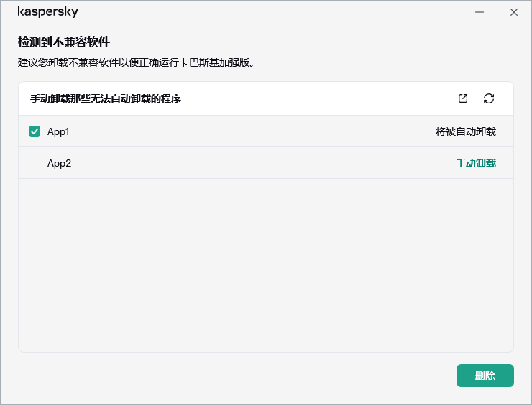The height and width of the screenshot is (405, 532).
Task: Click the 手动卸载那些无法自动卸载的程序 header label
Action: [x=106, y=98]
